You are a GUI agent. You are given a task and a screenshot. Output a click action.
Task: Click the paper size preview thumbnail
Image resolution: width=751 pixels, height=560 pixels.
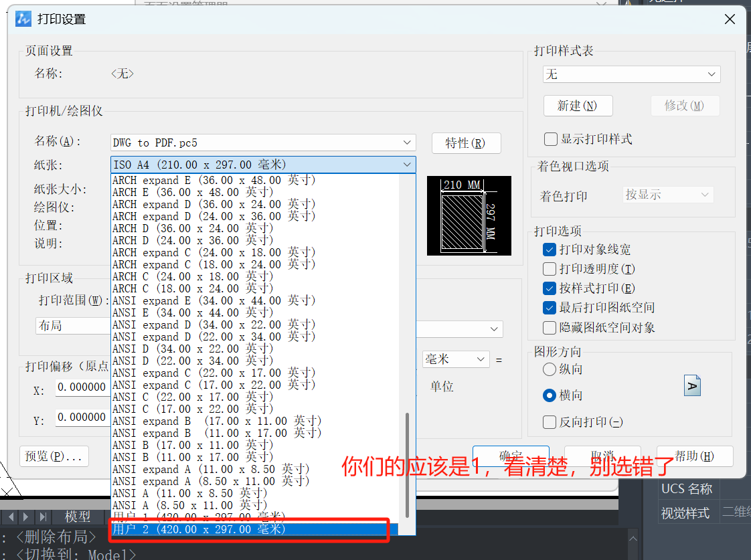(469, 215)
